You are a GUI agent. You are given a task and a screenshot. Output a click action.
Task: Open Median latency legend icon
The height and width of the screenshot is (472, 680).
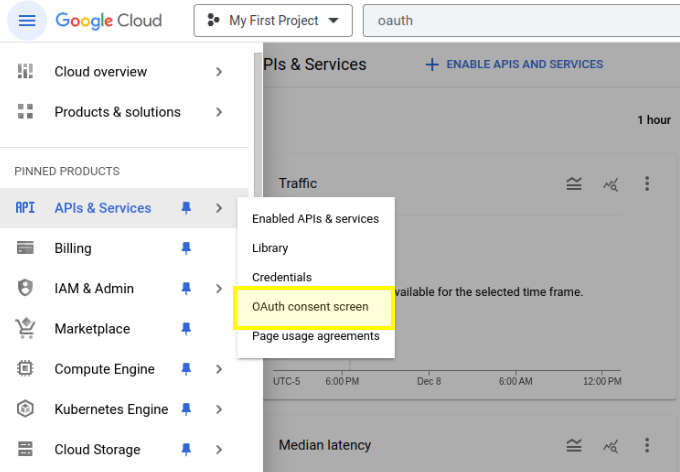pos(574,446)
